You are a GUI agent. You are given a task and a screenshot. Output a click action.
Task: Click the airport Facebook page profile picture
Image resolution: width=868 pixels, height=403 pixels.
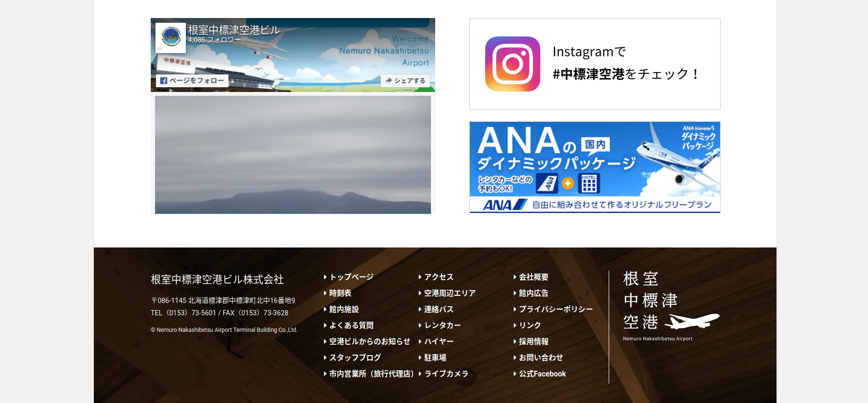[x=171, y=37]
